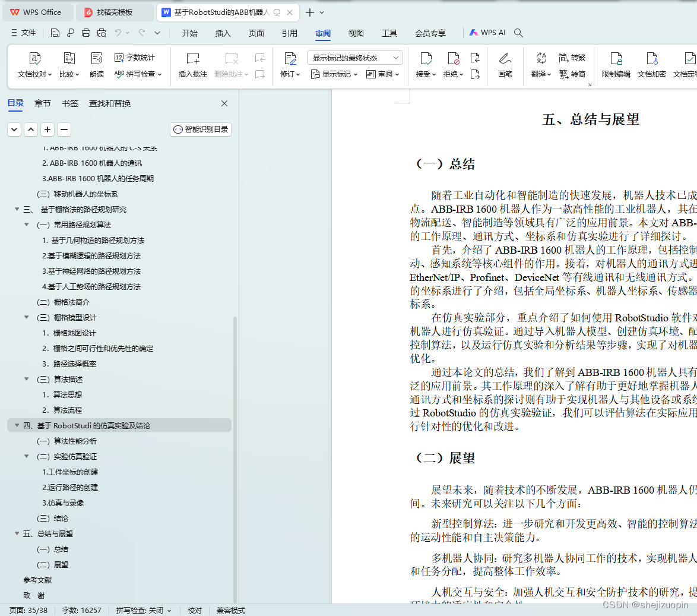The height and width of the screenshot is (616, 697).
Task: Click the 接受 accept change icon
Action: pyautogui.click(x=426, y=58)
